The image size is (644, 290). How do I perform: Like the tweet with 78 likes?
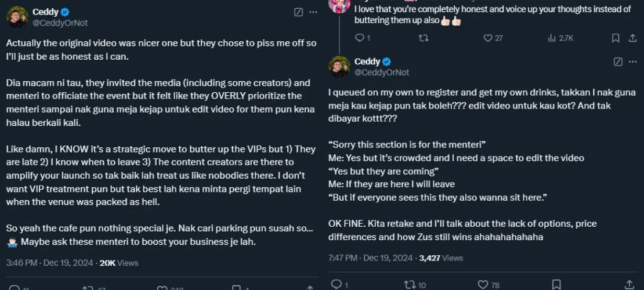[x=483, y=284]
